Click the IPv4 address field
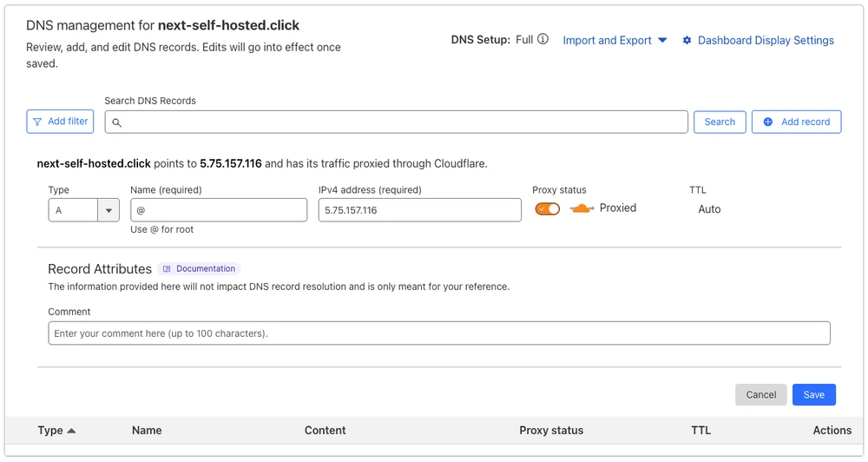The width and height of the screenshot is (868, 462). [x=419, y=210]
